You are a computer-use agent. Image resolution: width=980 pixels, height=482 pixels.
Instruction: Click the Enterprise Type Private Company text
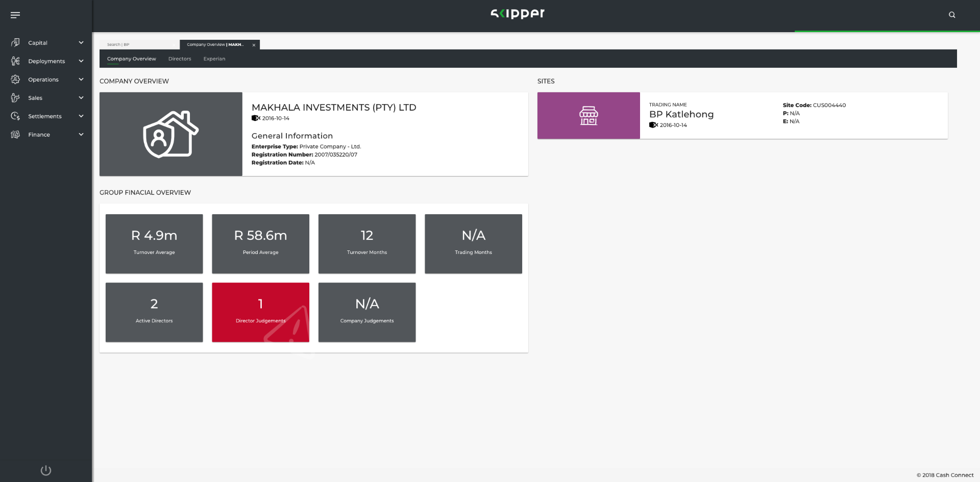pyautogui.click(x=306, y=146)
